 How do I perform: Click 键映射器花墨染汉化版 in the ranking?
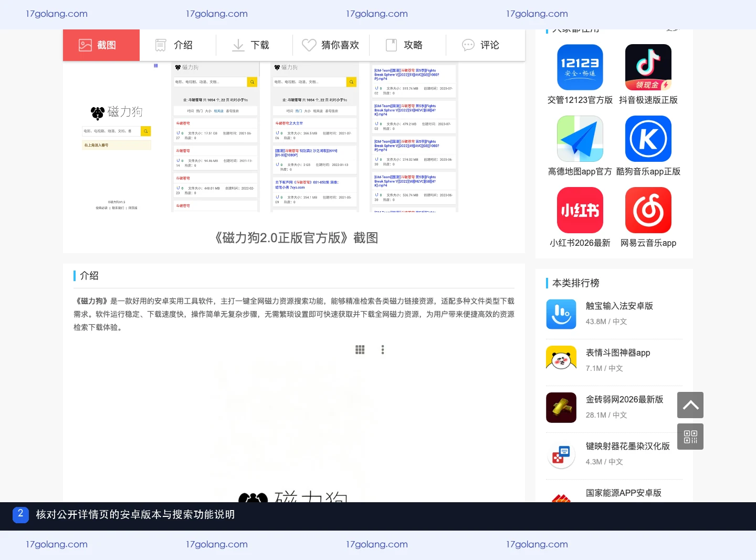628,446
